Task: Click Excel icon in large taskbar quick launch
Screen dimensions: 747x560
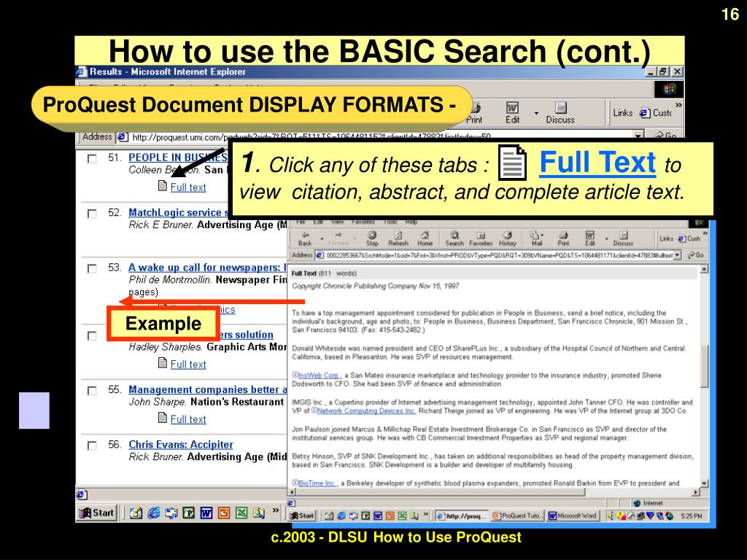Action: coord(241,513)
